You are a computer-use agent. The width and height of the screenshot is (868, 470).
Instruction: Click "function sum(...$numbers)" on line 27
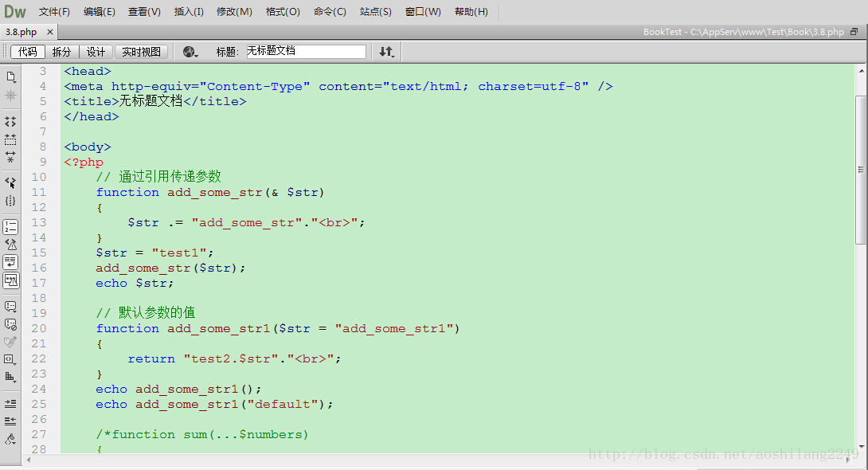click(209, 435)
